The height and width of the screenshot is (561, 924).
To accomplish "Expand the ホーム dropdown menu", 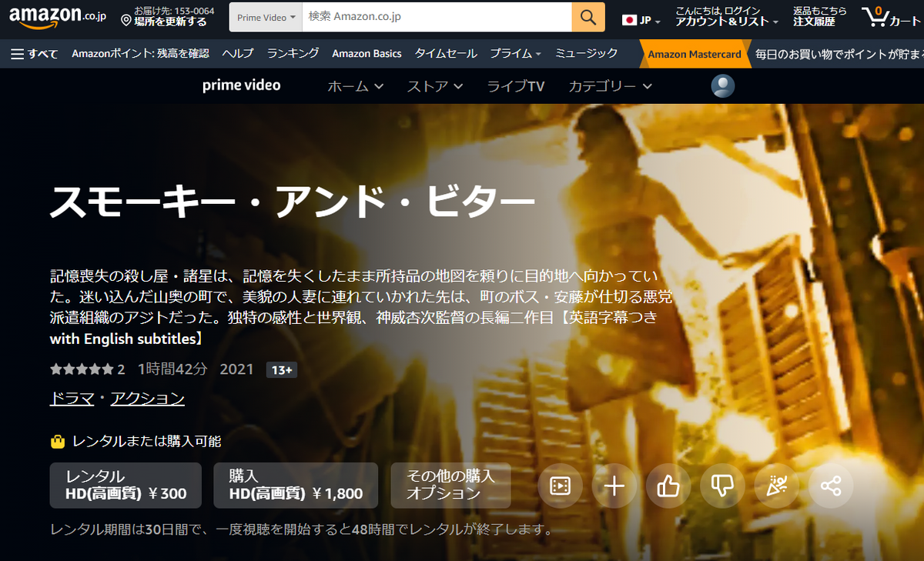I will coord(355,86).
